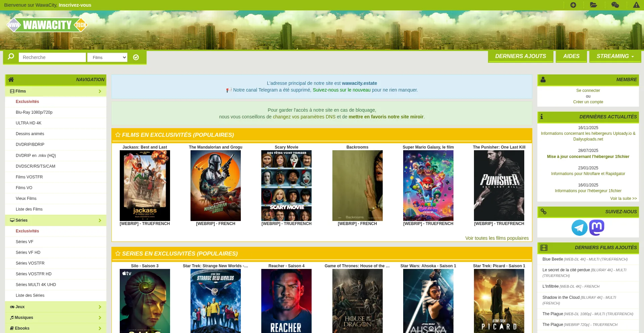Image resolution: width=644 pixels, height=333 pixels.
Task: Expand the Séries navigation section
Action: click(56, 220)
